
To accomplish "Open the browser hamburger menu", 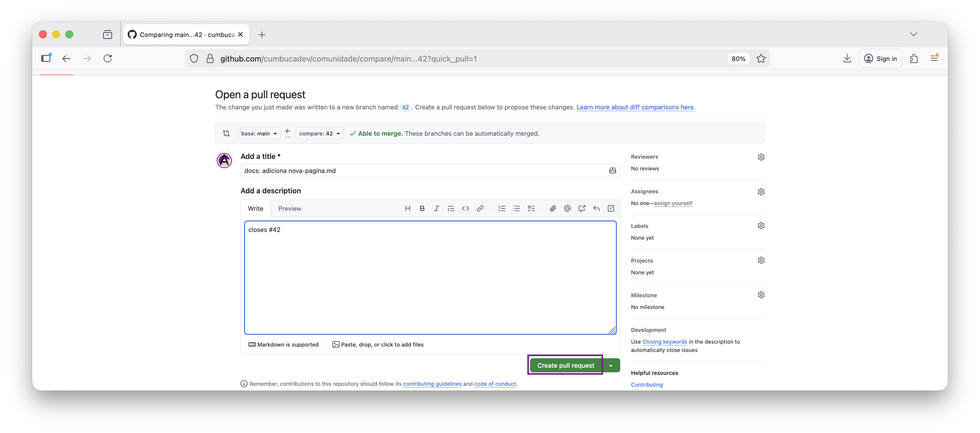I will click(x=934, y=58).
